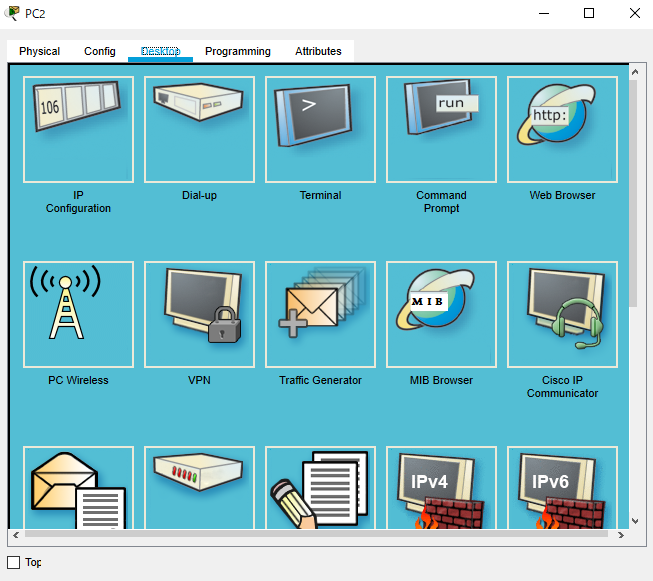The image size is (653, 581).
Task: Click the vertical scrollbar up arrow
Action: pyautogui.click(x=635, y=72)
